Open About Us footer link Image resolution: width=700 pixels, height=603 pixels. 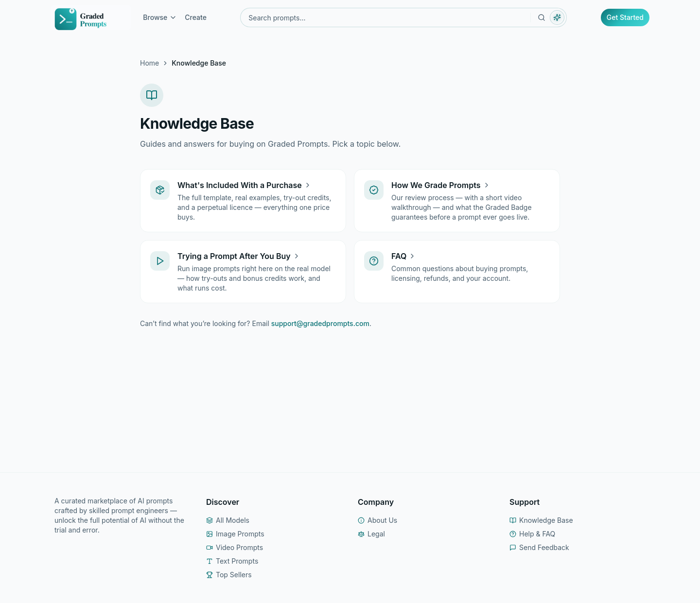coord(382,520)
